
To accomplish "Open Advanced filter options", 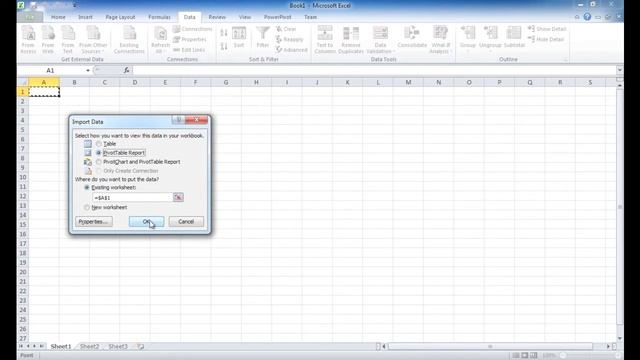I will point(291,50).
